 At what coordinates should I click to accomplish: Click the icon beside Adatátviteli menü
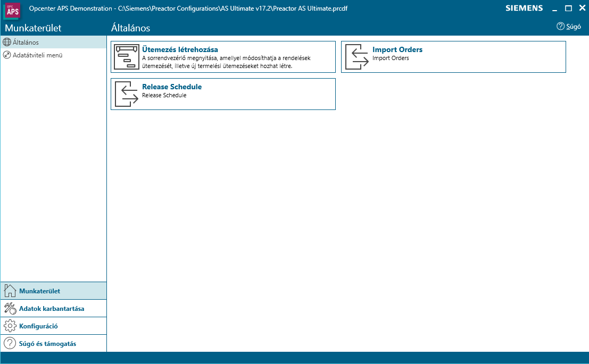[7, 55]
